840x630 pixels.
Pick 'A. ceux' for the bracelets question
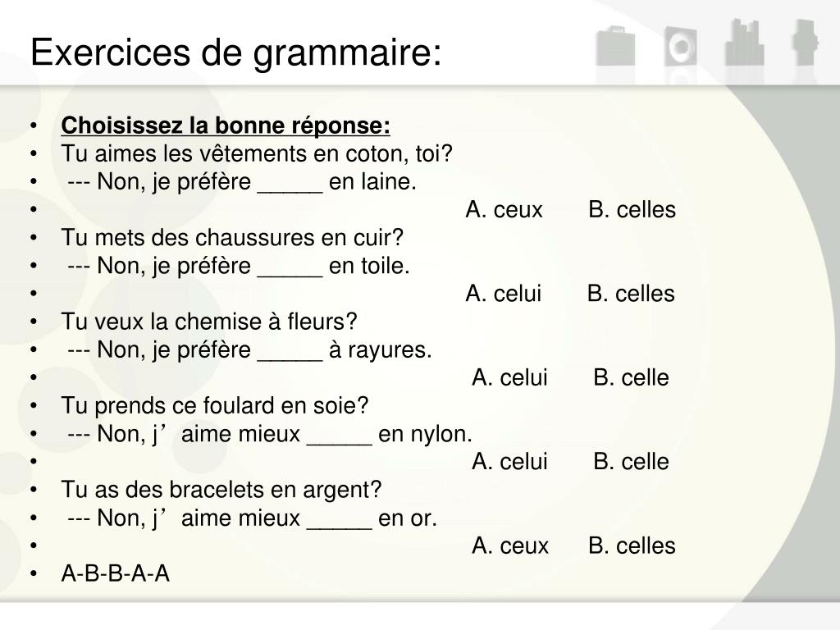pyautogui.click(x=510, y=546)
